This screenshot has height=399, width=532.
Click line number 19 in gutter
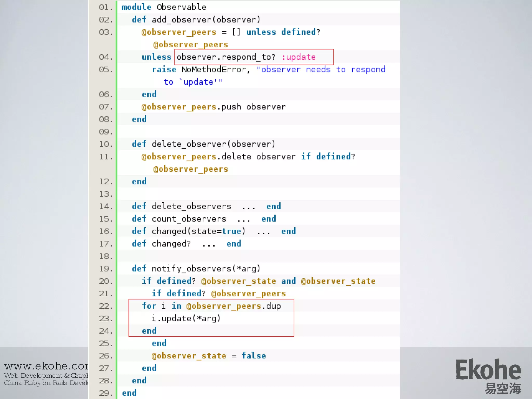click(x=105, y=269)
